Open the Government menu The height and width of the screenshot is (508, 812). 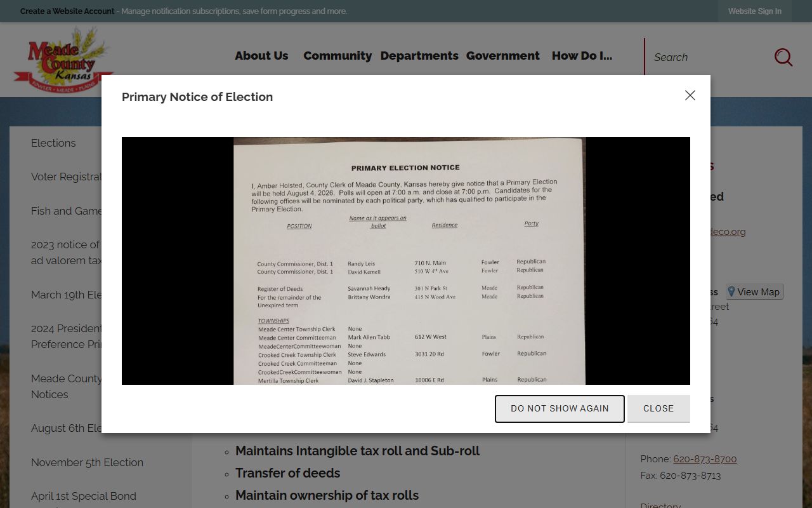point(503,56)
